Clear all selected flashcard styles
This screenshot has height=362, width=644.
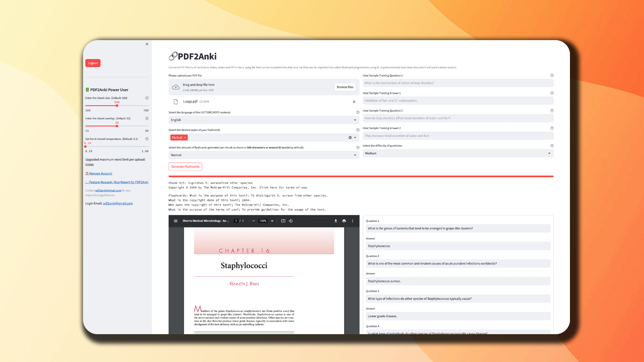coord(350,138)
